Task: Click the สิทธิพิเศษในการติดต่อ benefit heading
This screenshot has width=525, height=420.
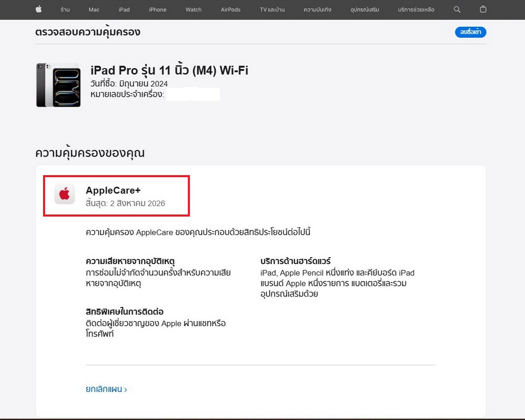Action: pos(125,312)
